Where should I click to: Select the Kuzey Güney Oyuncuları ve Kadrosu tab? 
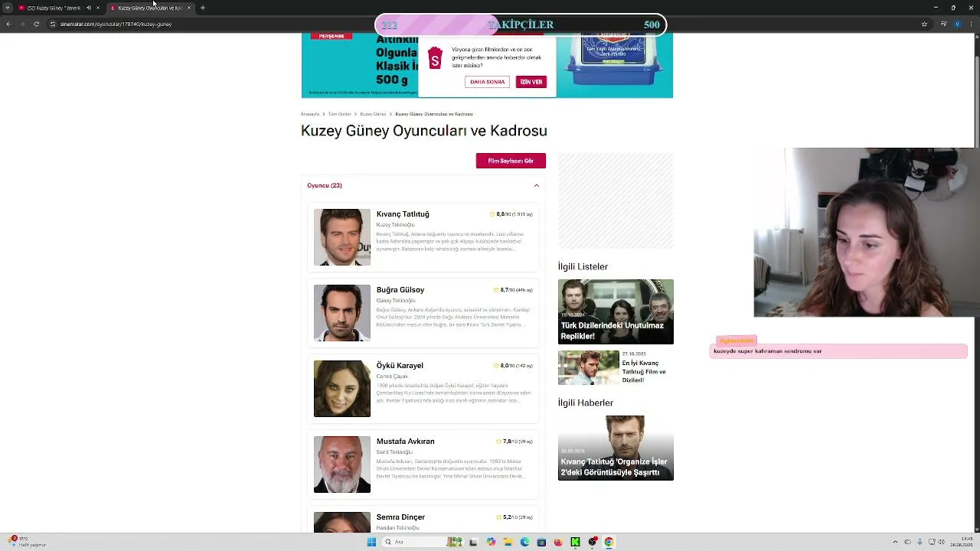tap(149, 8)
